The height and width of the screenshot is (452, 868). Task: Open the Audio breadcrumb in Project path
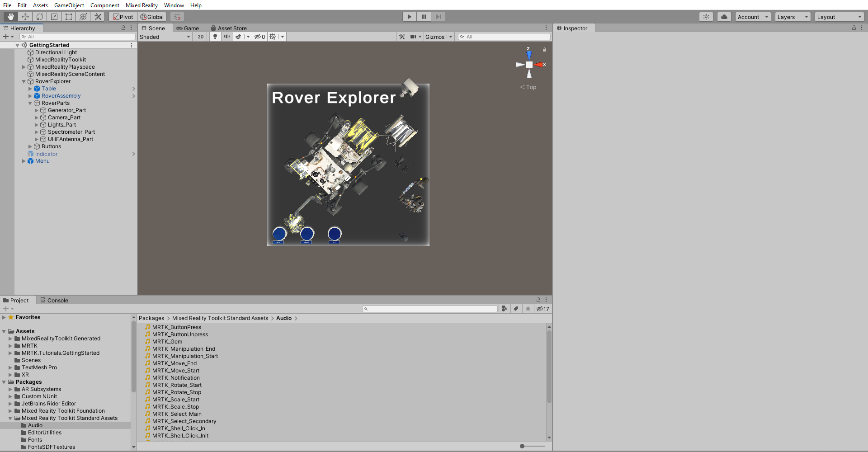[283, 318]
